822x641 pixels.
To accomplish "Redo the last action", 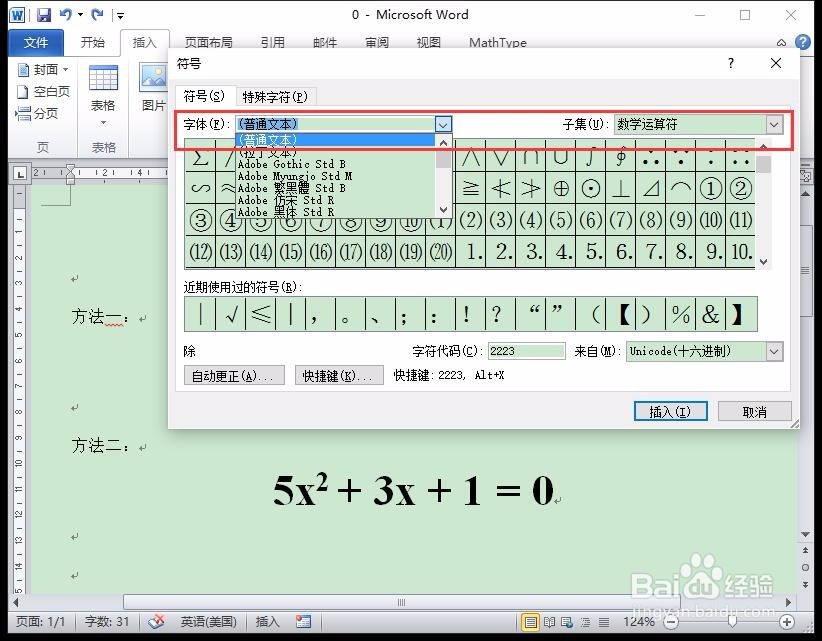I will [97, 15].
